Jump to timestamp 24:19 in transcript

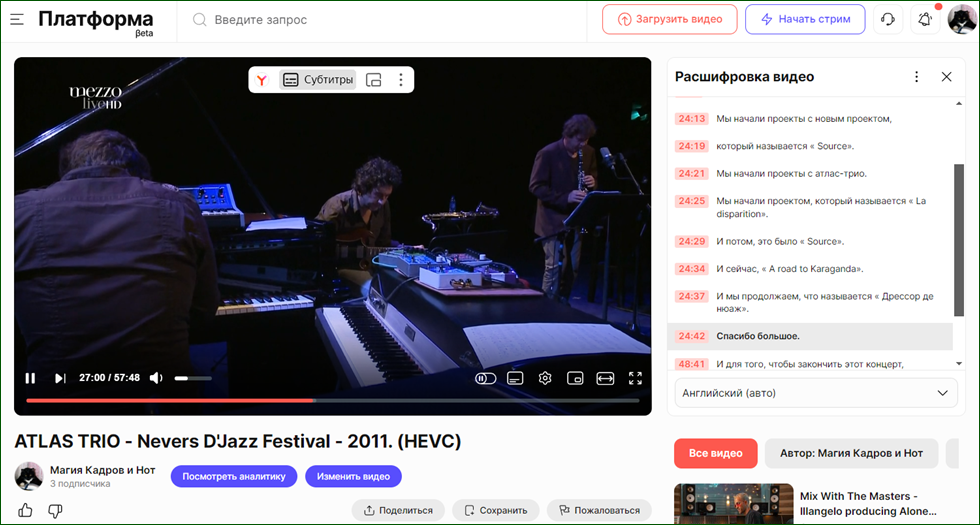click(x=691, y=146)
